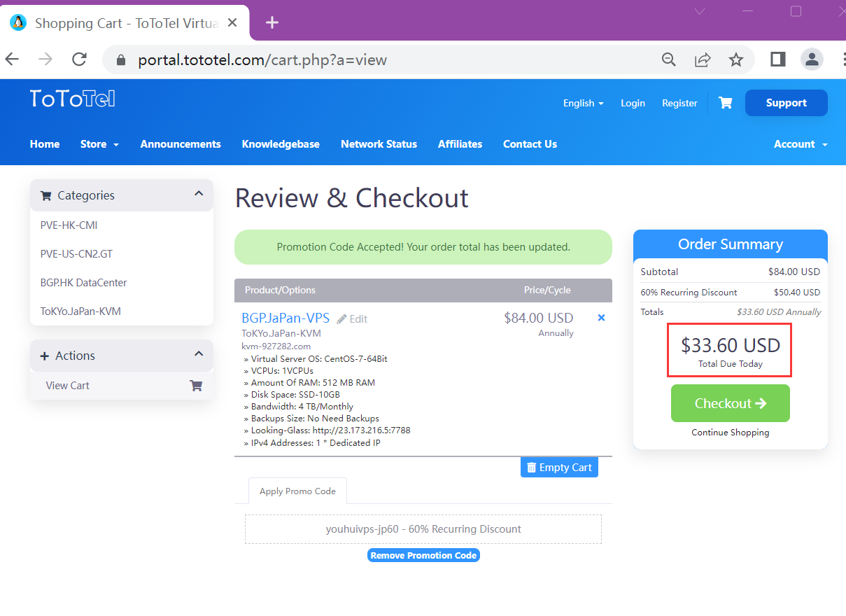Click Continue Shopping link
846x616 pixels.
pyautogui.click(x=730, y=433)
